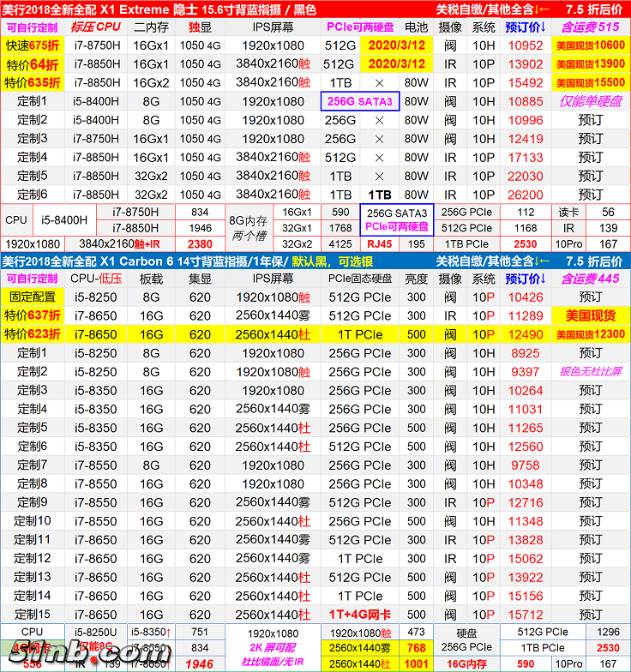This screenshot has height=672, width=631.
Task: Select the blue-boxed 256G SATA3 cell in row 定制1
Action: point(360,101)
